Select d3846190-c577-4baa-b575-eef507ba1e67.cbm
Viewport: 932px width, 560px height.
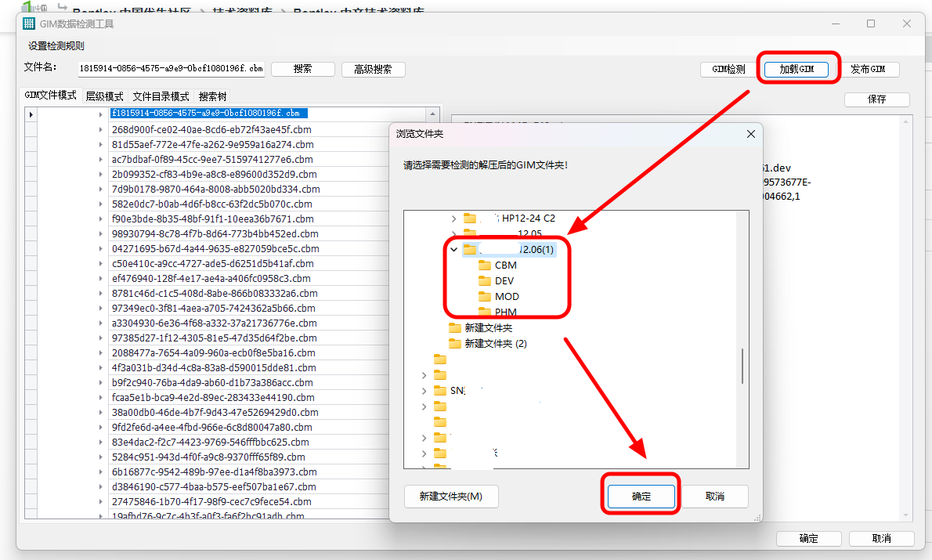214,486
